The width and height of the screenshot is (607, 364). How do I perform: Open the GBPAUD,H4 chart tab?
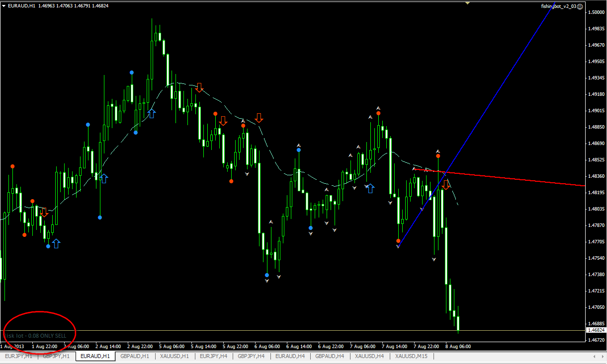click(x=330, y=356)
